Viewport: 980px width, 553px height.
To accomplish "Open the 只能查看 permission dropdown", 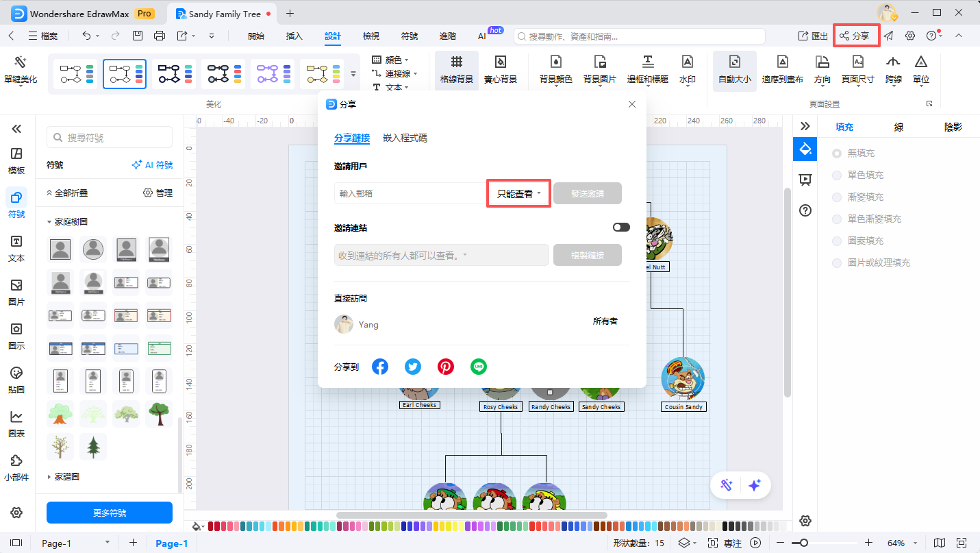I will click(518, 193).
